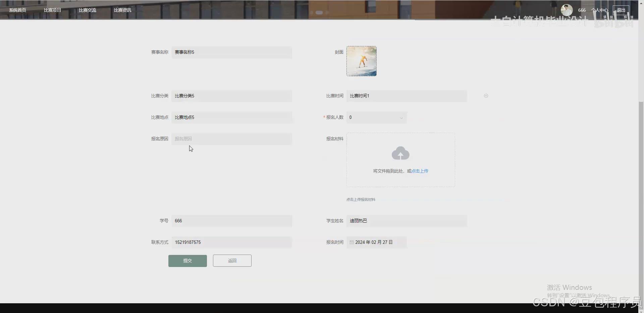Expand the 报名人数 dropdown
This screenshot has height=313, width=644.
pyautogui.click(x=401, y=118)
